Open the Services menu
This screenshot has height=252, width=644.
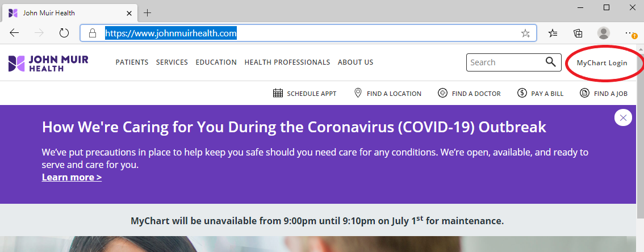[x=172, y=62]
